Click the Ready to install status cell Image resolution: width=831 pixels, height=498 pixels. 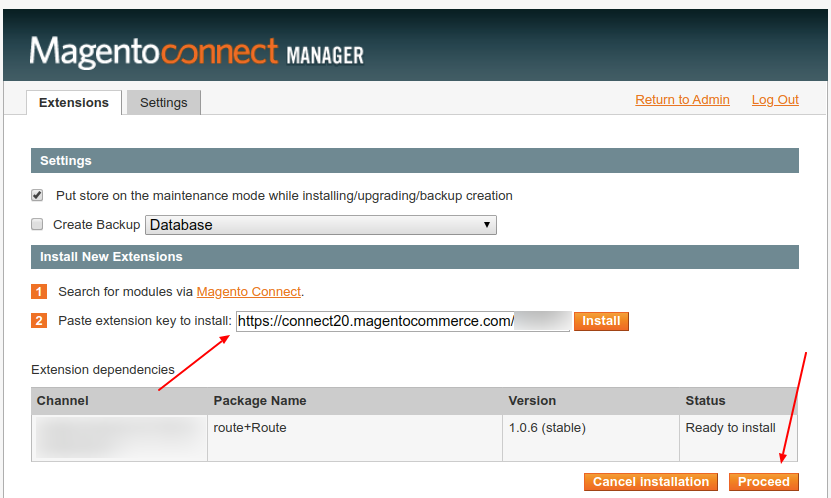point(730,428)
